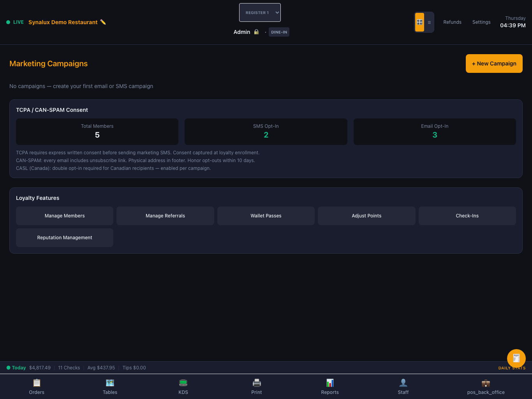Open the Reports chart icon
This screenshot has height=399, width=532.
pyautogui.click(x=330, y=383)
